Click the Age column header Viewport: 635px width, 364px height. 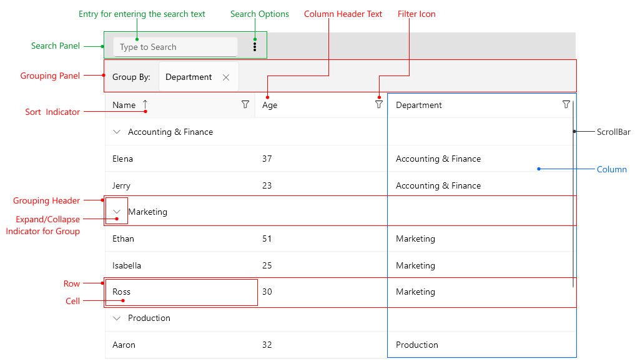coord(270,106)
